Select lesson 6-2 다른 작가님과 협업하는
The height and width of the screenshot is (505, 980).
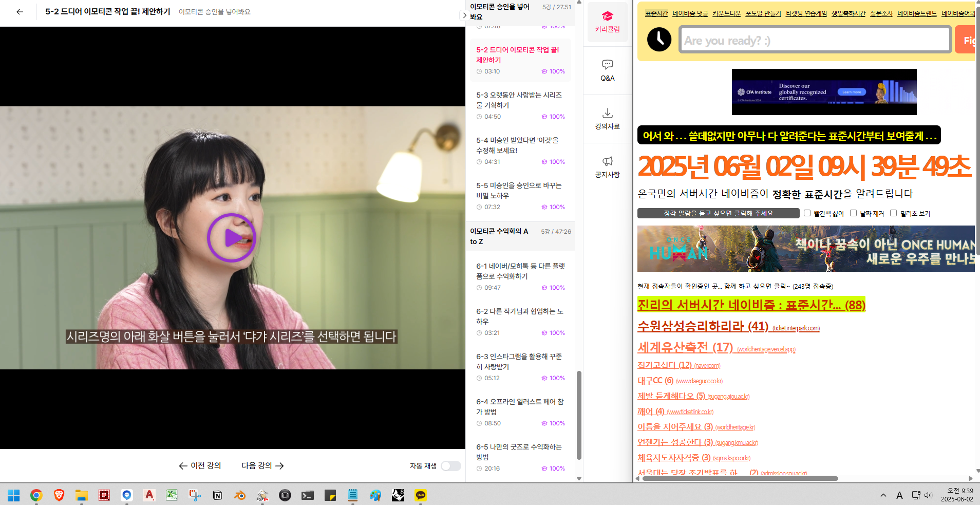(521, 322)
